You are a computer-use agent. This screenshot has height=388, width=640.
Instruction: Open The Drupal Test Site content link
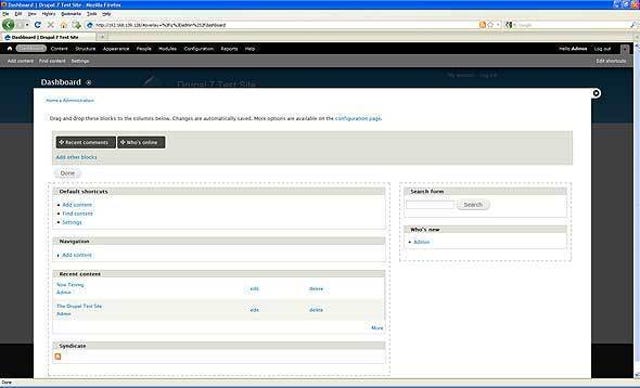(x=79, y=306)
